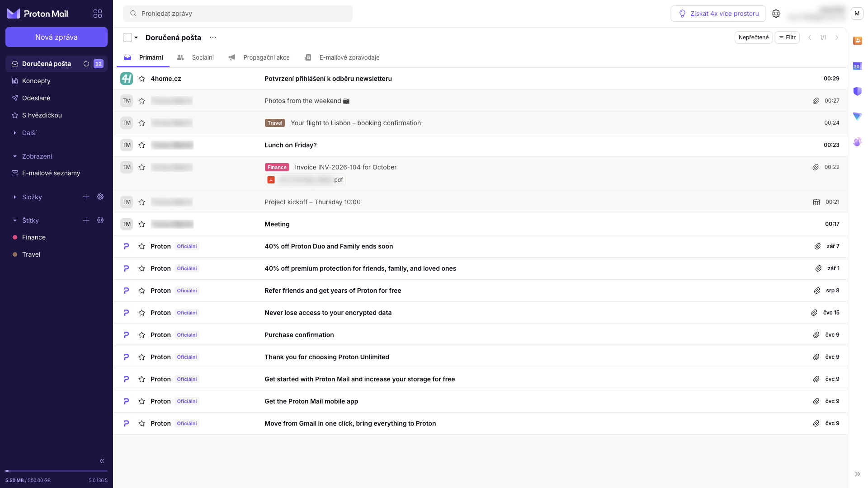This screenshot has width=868, height=488.
Task: Filter by Nepřečtené unread messages
Action: (x=753, y=38)
